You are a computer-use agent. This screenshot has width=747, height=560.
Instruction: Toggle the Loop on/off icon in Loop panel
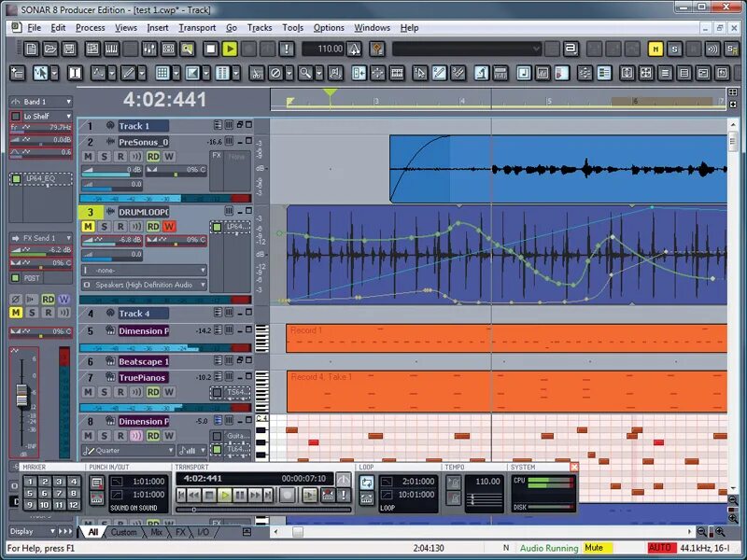(366, 483)
